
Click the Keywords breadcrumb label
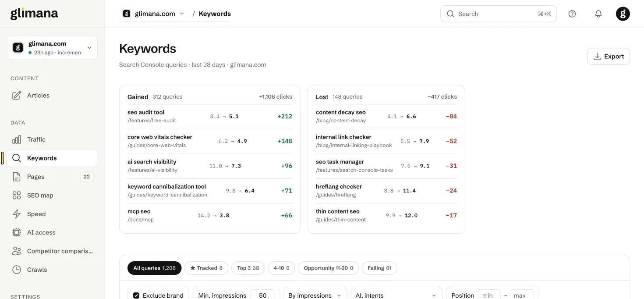click(x=215, y=14)
